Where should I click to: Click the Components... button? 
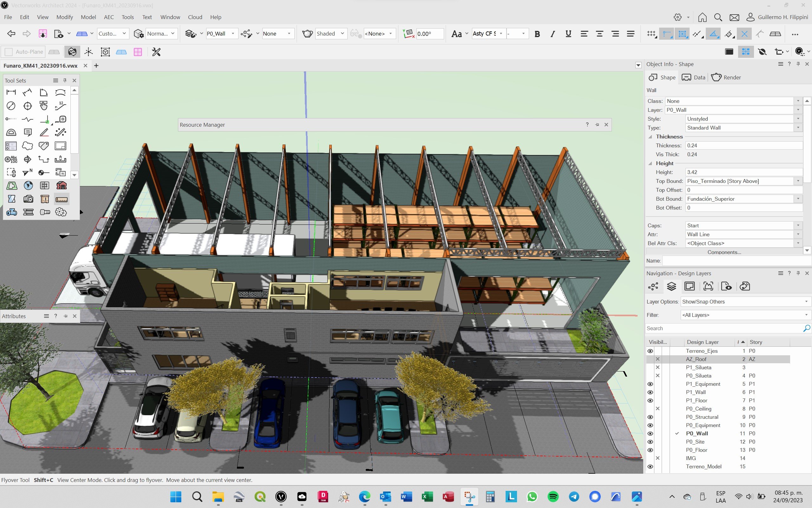tap(724, 252)
